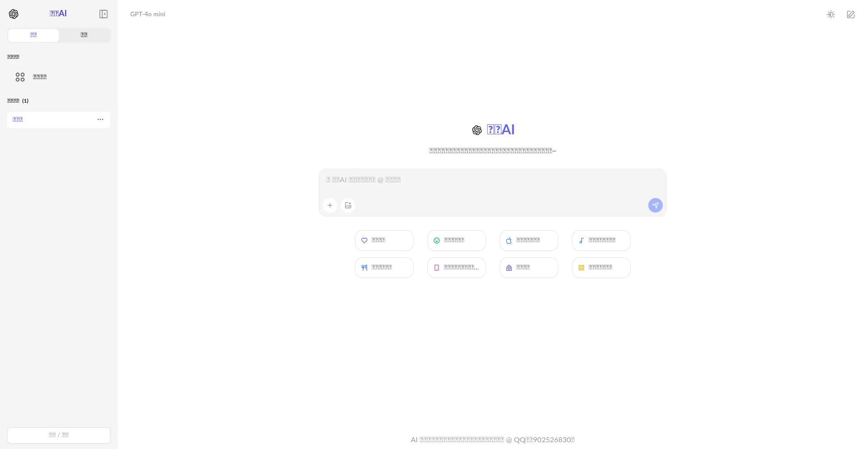
Task: Collapse the sidebar with the panel icon
Action: 104,14
